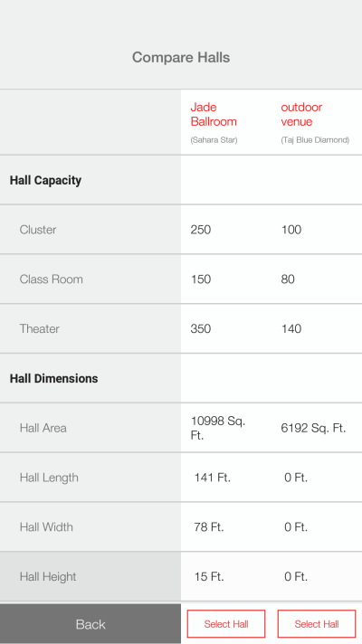Click the Hall Area row label
The image size is (362, 644).
[x=43, y=428]
